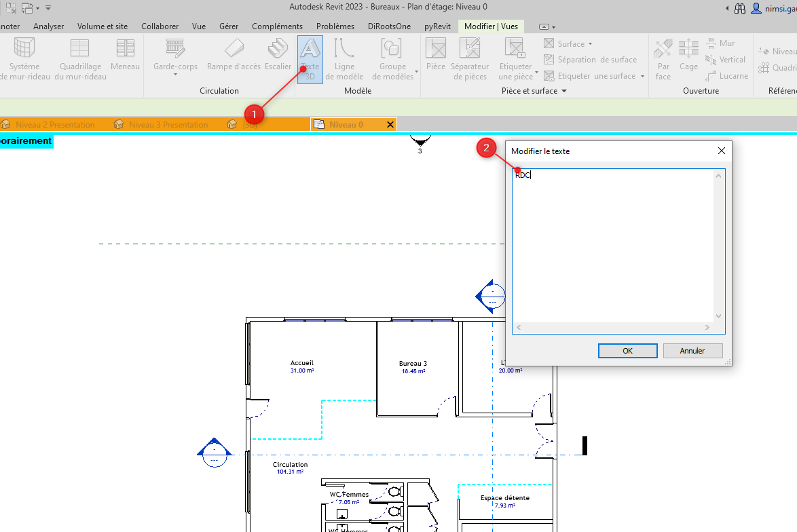Open the Gérer ribbon tab
Screen dimensions: 797x532
point(229,26)
